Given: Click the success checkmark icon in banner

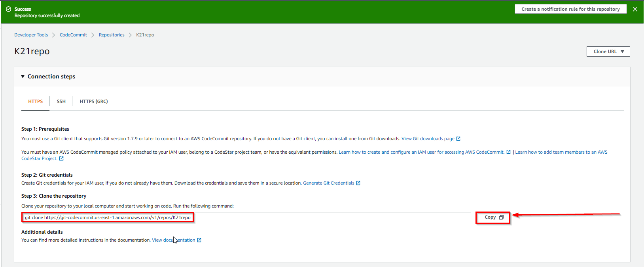Looking at the screenshot, I should click(x=8, y=9).
